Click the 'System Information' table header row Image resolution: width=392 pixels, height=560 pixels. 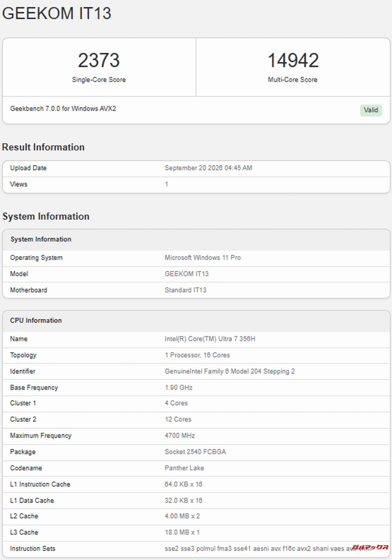[x=196, y=240]
